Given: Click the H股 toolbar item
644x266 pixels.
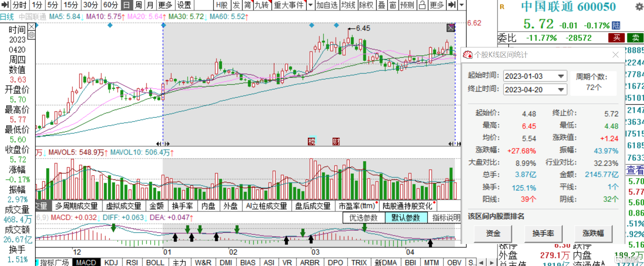Looking at the screenshot, I should [222, 5].
